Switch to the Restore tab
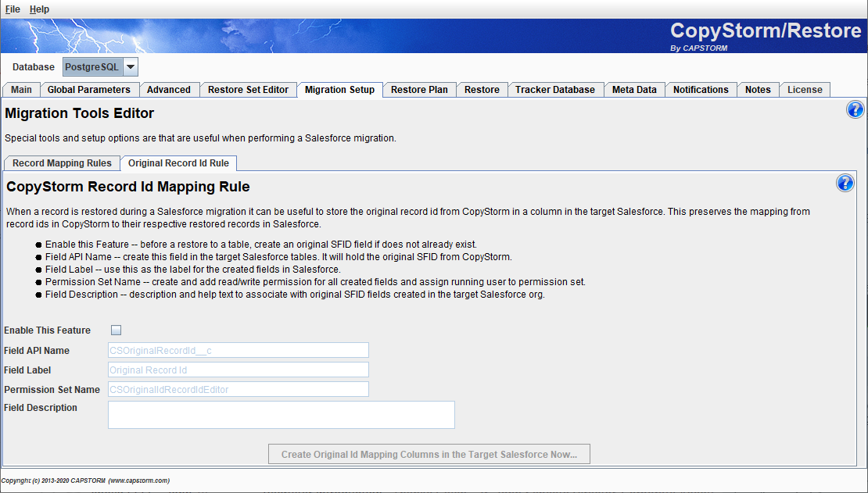868x493 pixels. [482, 90]
